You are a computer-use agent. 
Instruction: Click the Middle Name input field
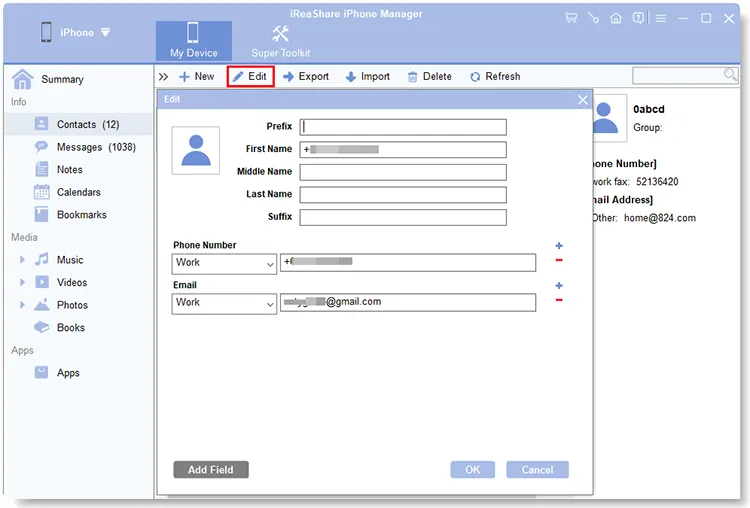pyautogui.click(x=403, y=172)
